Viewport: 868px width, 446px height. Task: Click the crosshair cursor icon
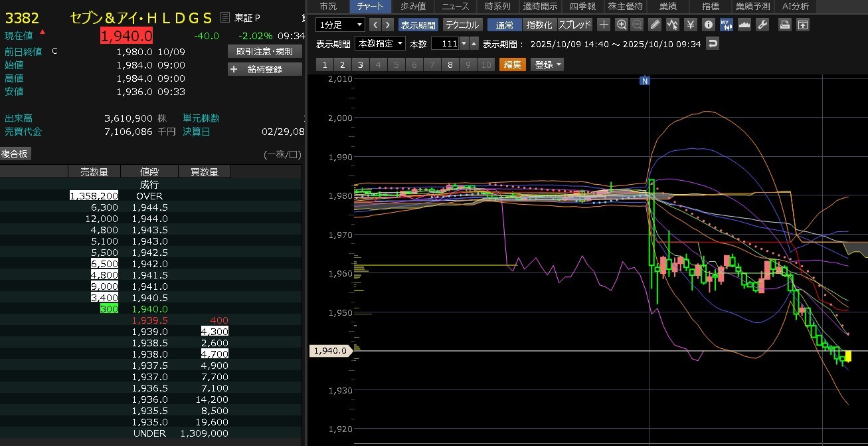pos(604,25)
